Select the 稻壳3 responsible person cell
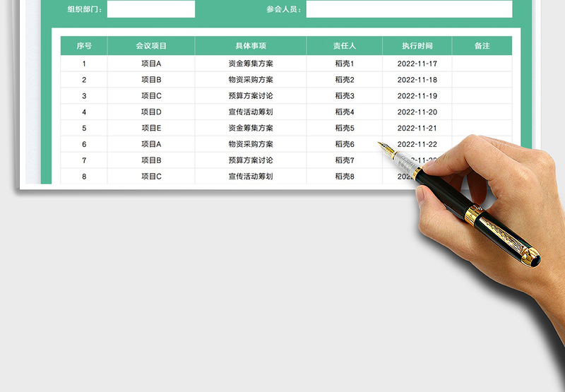Viewport: 565px width, 392px height. pos(345,96)
